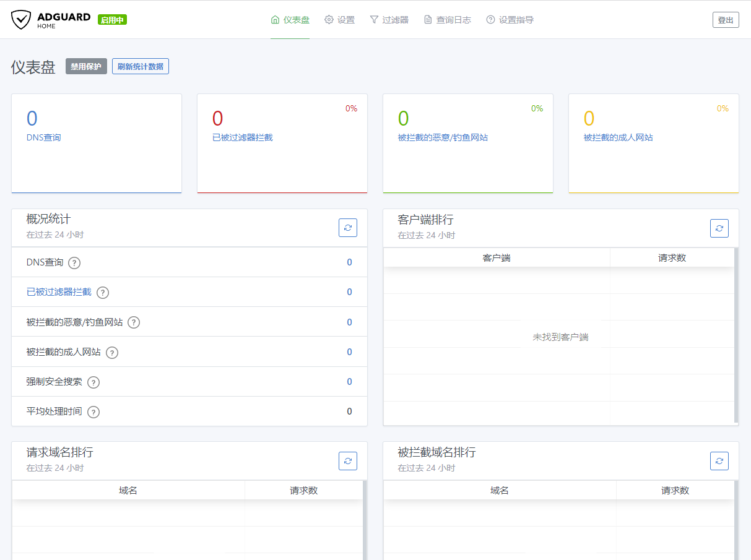Click the 启用中 status badge
The width and height of the screenshot is (751, 560).
pyautogui.click(x=112, y=20)
